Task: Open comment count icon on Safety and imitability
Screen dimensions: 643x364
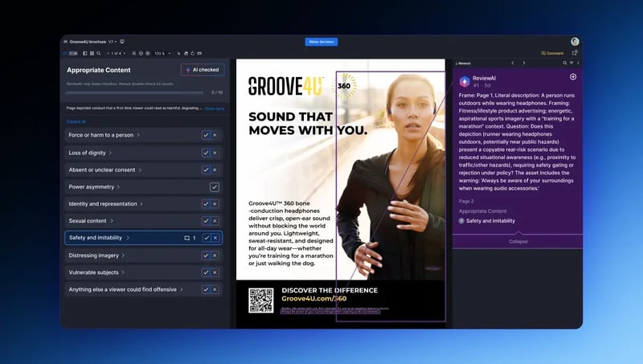Action: pos(187,238)
